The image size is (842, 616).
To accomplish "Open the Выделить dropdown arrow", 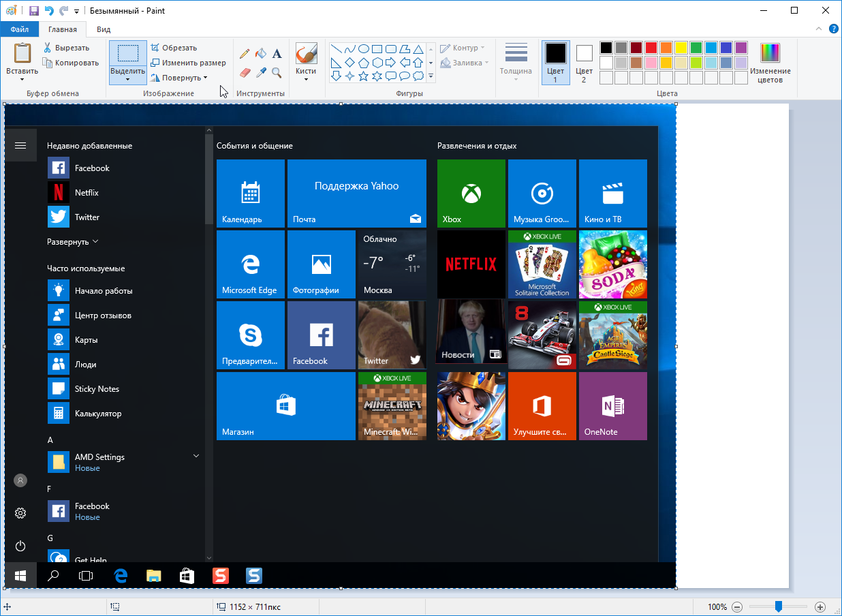I will click(x=127, y=80).
